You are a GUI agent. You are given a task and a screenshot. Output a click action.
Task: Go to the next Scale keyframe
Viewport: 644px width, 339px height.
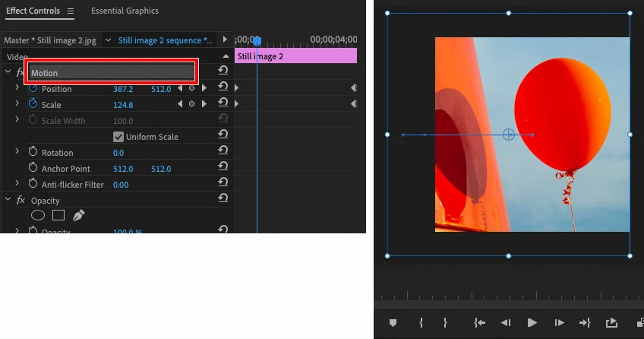[x=204, y=104]
